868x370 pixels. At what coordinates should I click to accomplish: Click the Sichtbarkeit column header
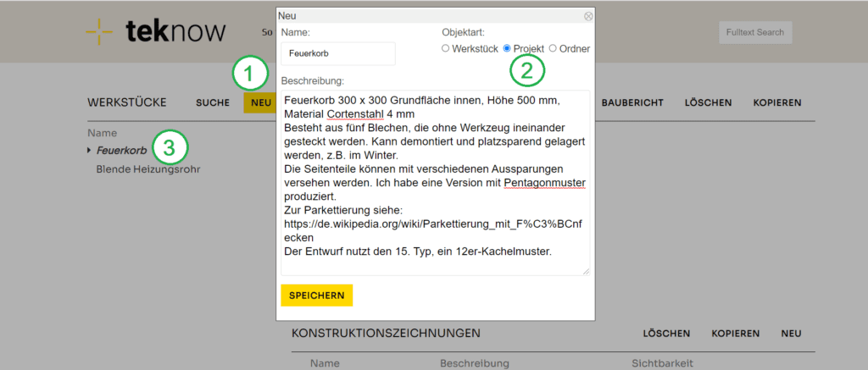662,363
